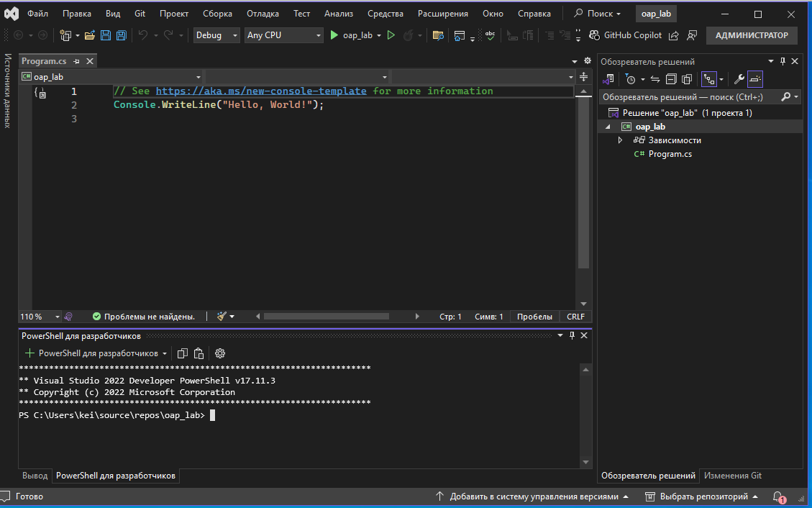
Task: Click Sync with Active Document arrows icon
Action: coord(654,79)
